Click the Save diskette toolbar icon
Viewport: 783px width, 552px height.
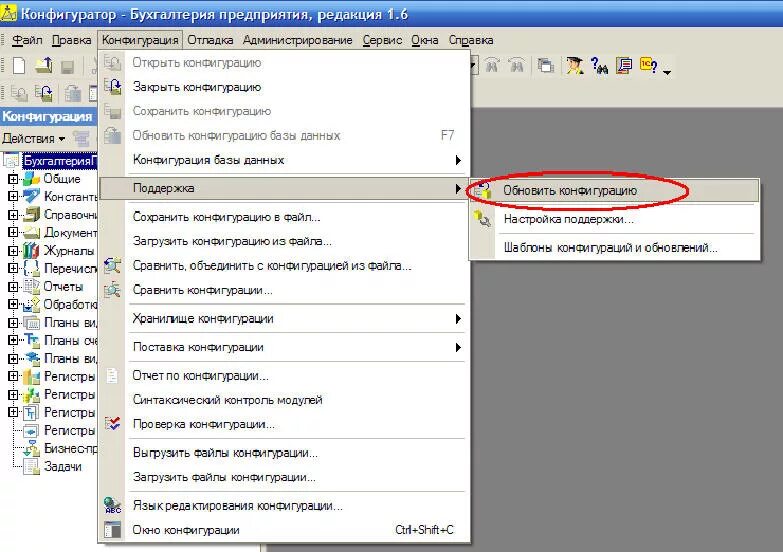(67, 66)
